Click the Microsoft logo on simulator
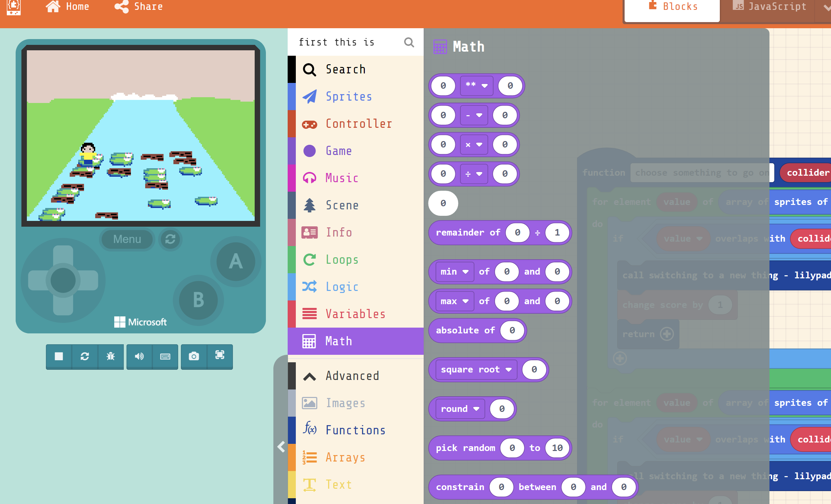The image size is (831, 504). point(140,322)
